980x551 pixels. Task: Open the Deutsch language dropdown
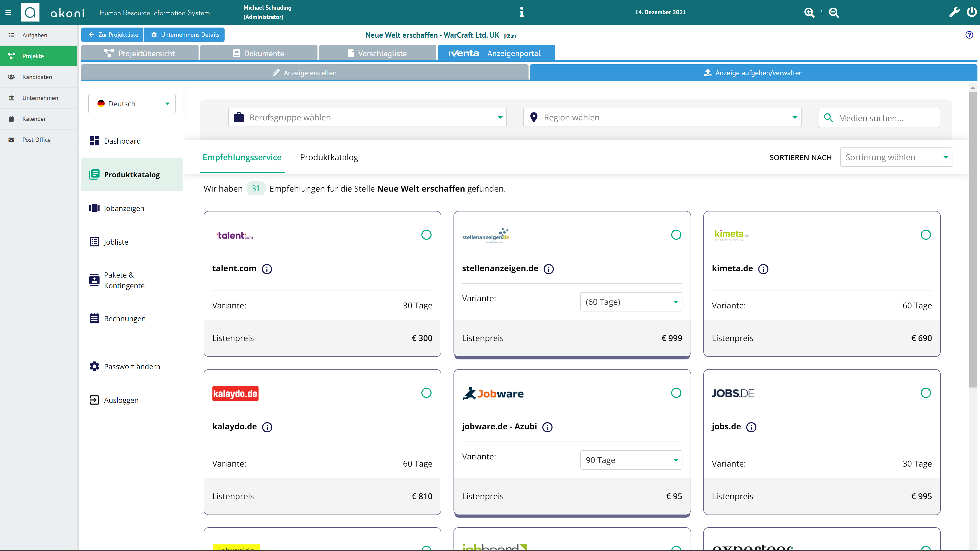(x=132, y=103)
